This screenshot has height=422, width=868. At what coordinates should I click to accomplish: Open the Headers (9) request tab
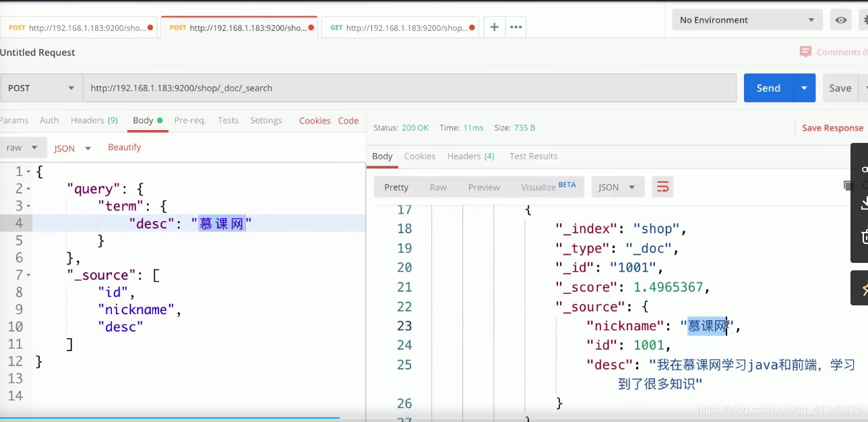[94, 120]
